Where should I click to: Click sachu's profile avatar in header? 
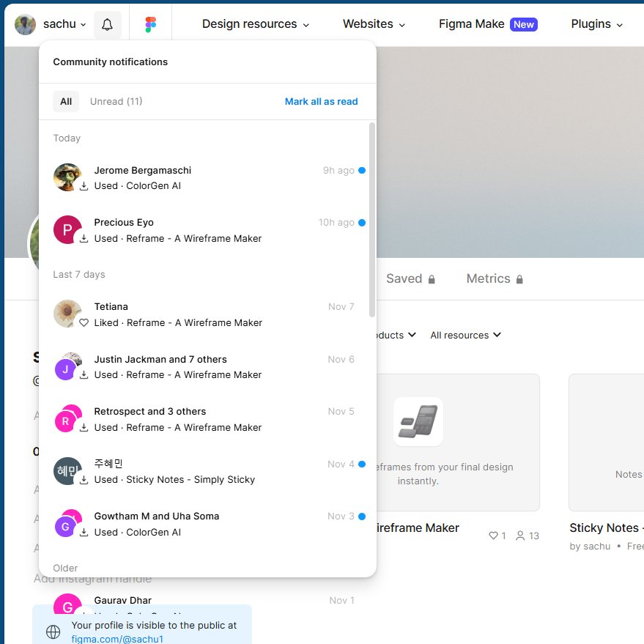coord(25,25)
